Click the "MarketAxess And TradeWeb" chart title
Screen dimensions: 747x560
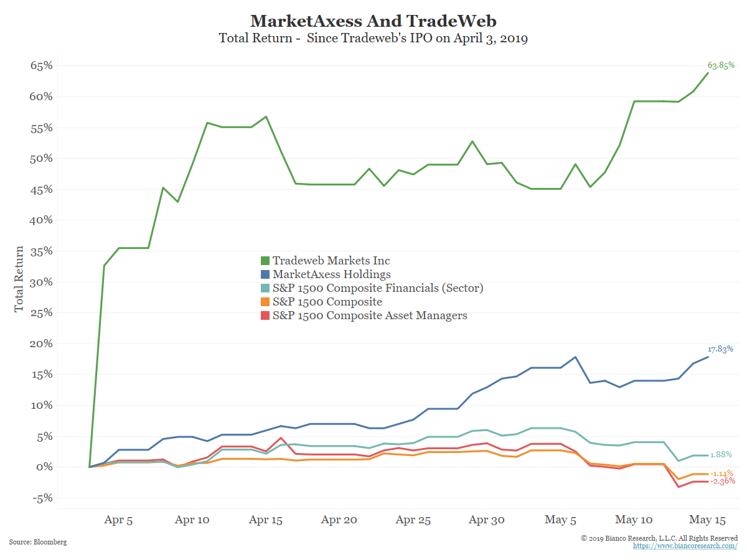coord(374,21)
